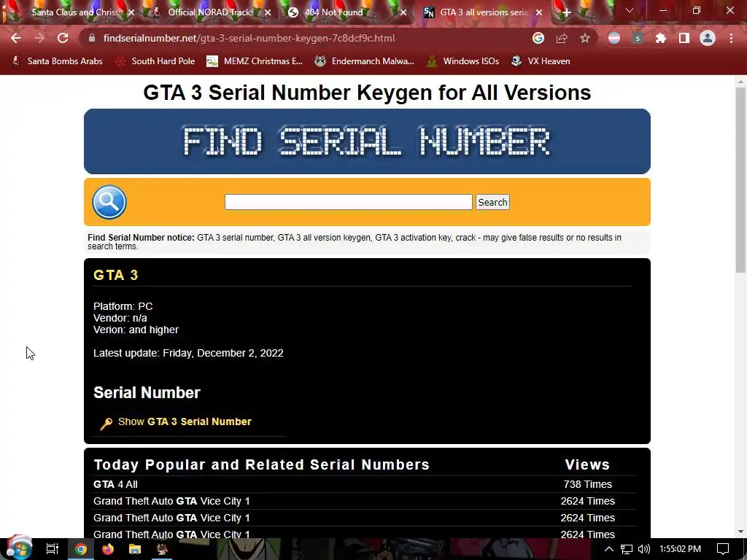Open the taskbar clock 1:55:02 PM
This screenshot has height=560, width=747.
click(x=681, y=549)
